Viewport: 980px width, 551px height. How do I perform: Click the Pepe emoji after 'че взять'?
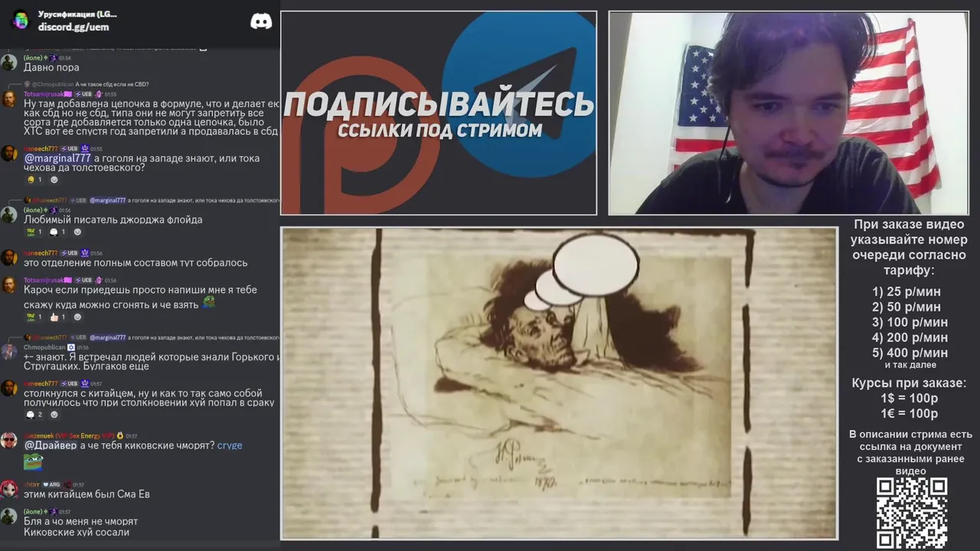pyautogui.click(x=209, y=303)
